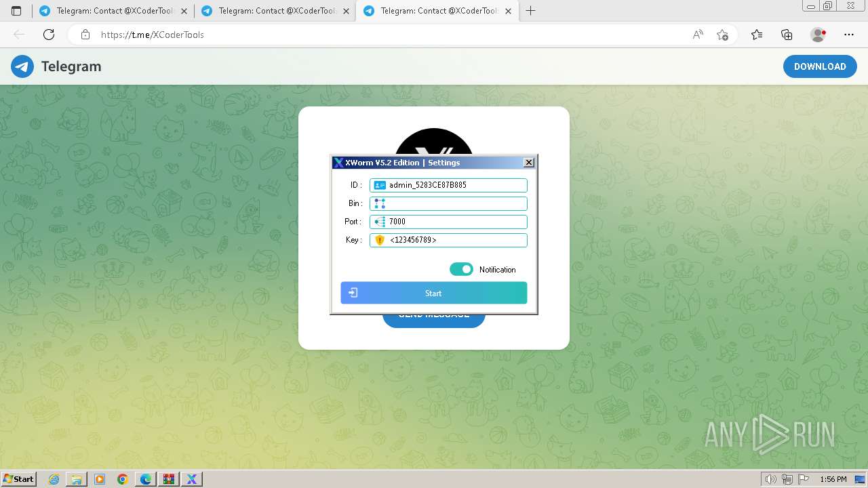Toggle the Notification switch
This screenshot has width=868, height=488.
461,269
